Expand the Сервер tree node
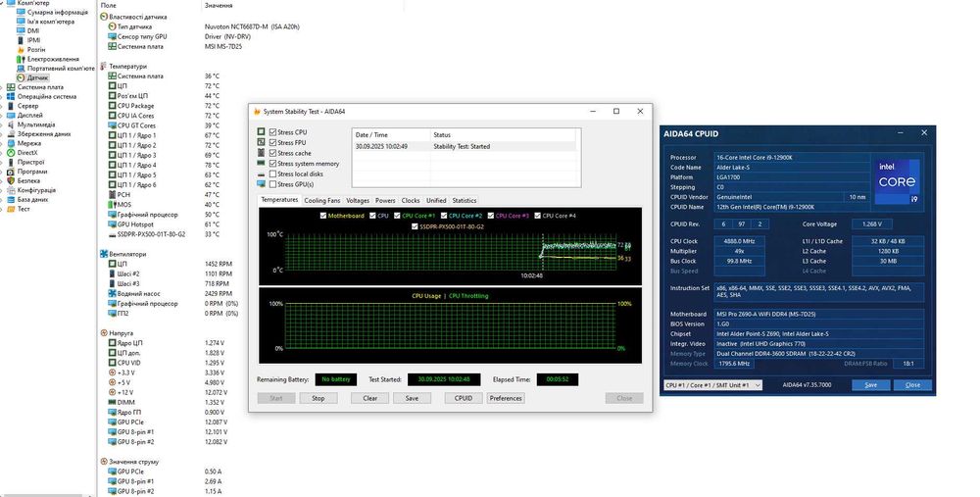Viewport: 980px width, 497px height. (2, 106)
